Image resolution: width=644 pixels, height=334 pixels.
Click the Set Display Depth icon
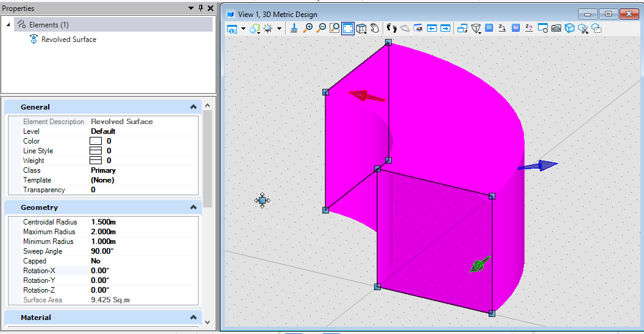[489, 29]
